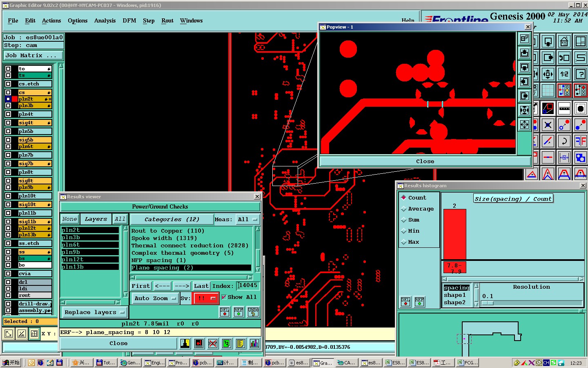The image size is (588, 368).
Task: Click the black octagon pad icon in toolbar
Action: click(580, 108)
